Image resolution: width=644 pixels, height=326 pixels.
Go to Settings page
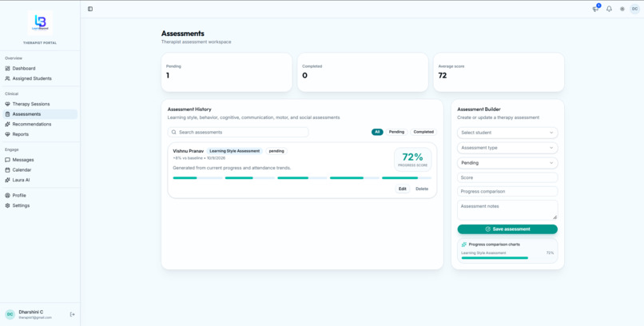click(40, 205)
